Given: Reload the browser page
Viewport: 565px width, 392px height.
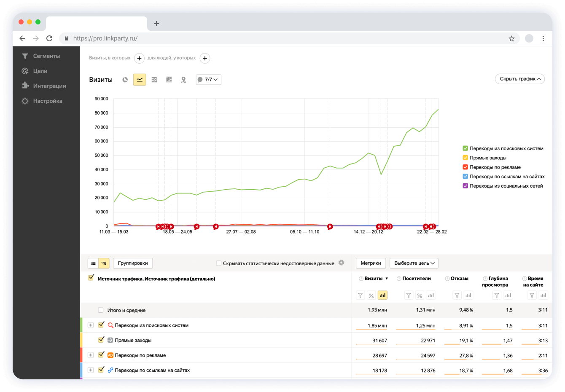Looking at the screenshot, I should (x=49, y=38).
